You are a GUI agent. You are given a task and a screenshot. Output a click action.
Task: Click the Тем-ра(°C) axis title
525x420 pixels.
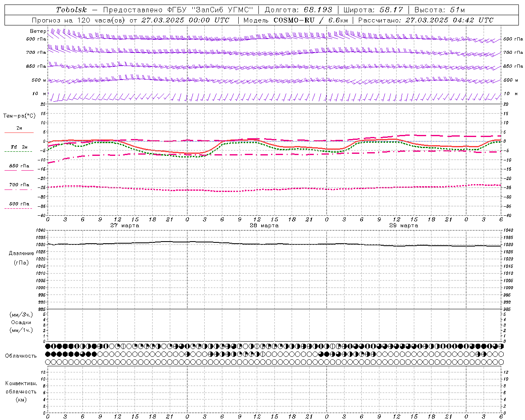click(x=19, y=116)
